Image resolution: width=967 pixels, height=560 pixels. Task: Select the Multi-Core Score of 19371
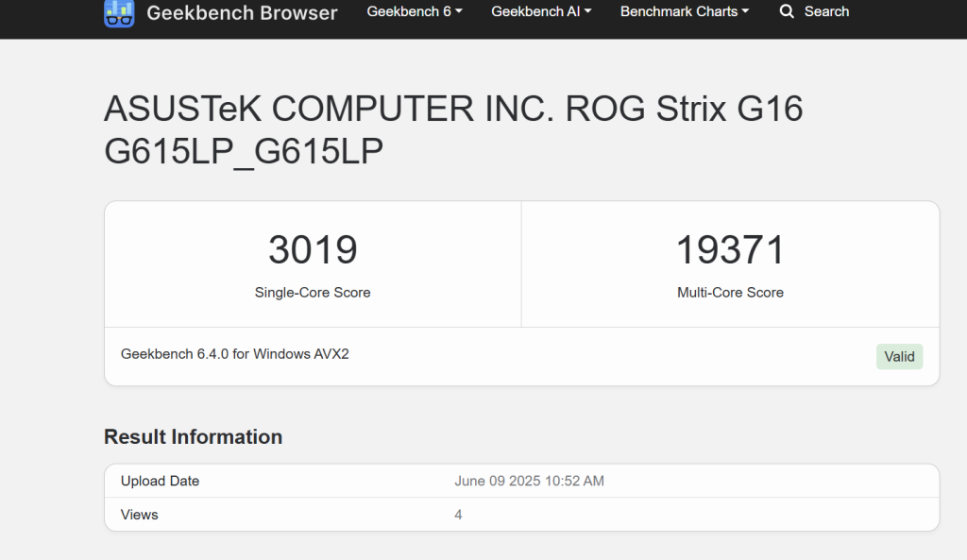click(730, 249)
